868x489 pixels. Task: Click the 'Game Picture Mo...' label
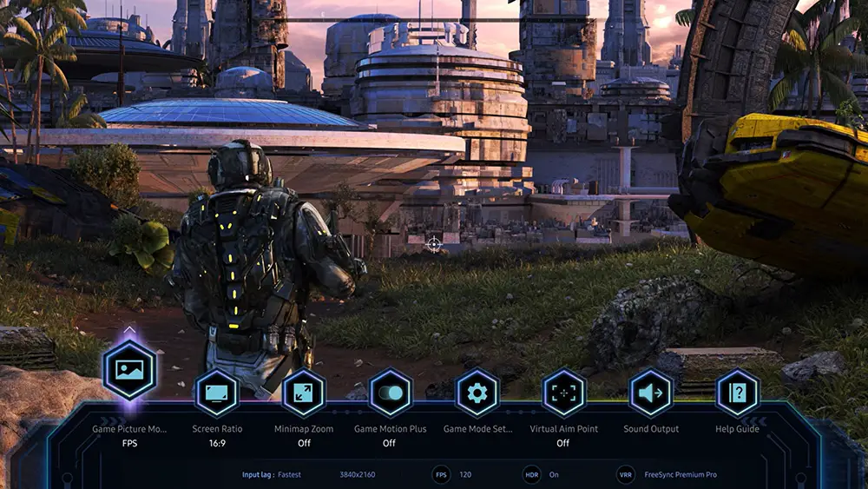pos(129,429)
